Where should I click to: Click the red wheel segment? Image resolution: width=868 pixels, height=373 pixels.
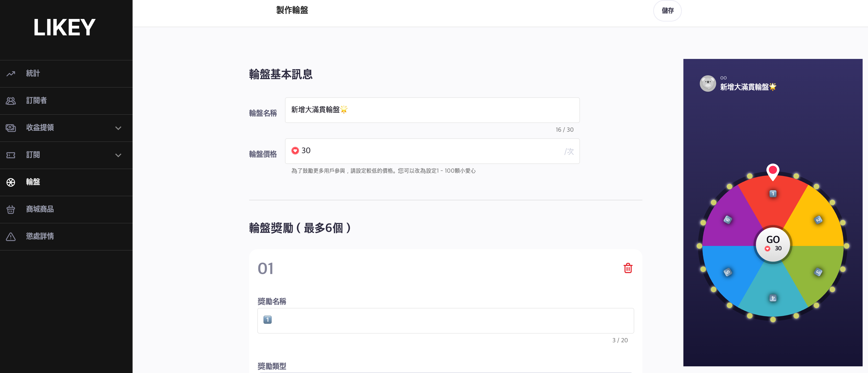tap(773, 206)
